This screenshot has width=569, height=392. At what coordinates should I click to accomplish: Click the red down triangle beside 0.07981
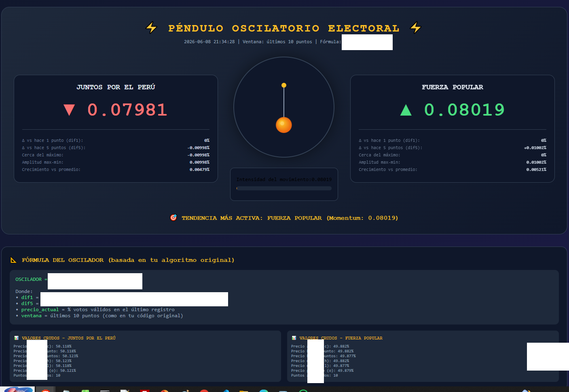coord(69,110)
